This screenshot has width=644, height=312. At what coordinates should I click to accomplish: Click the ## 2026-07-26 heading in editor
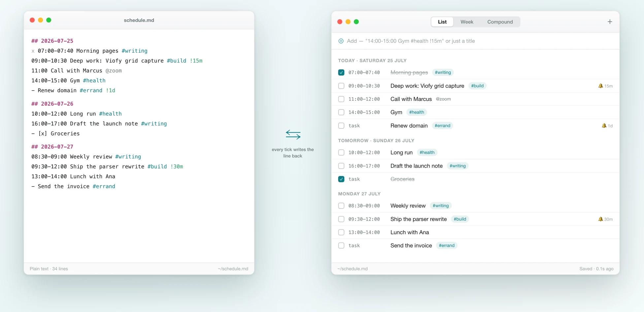[52, 104]
